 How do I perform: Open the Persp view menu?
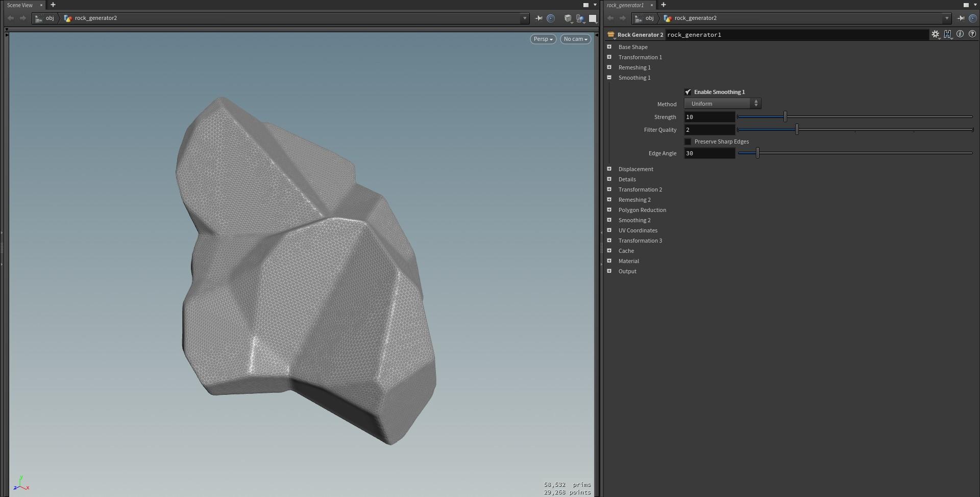(543, 39)
